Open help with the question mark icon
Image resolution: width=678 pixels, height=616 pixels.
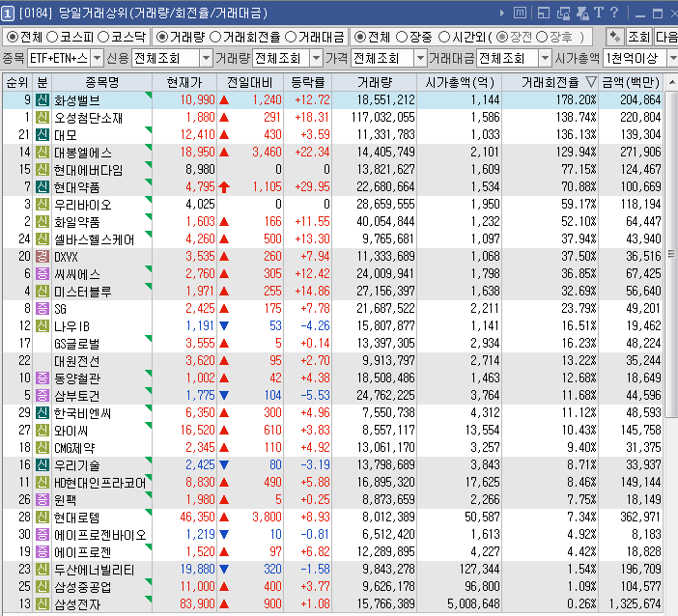tap(614, 13)
